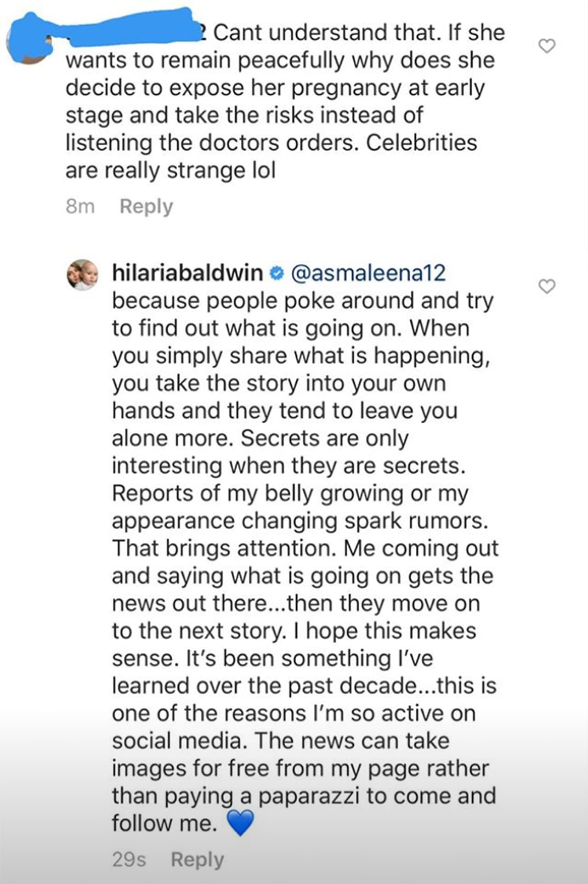This screenshot has width=588, height=884.
Task: Open hilariabaldwin's profile picture
Action: [83, 275]
